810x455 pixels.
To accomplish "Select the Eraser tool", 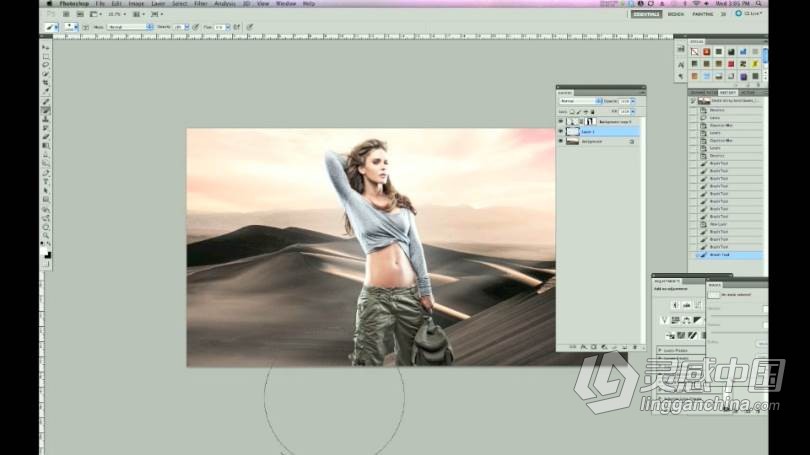I will (x=46, y=137).
